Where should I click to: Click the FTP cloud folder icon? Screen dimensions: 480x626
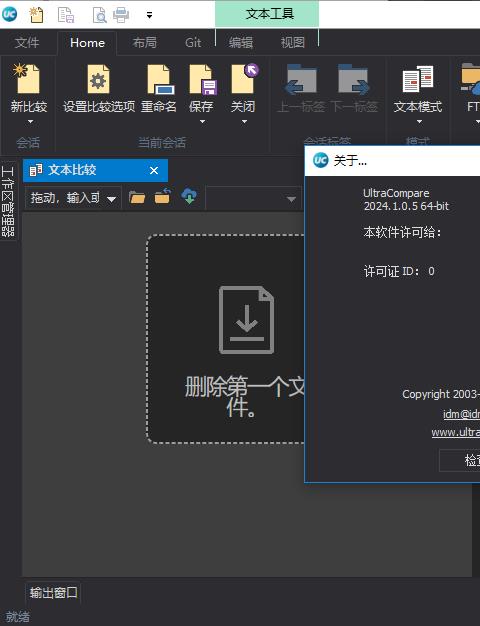[470, 79]
